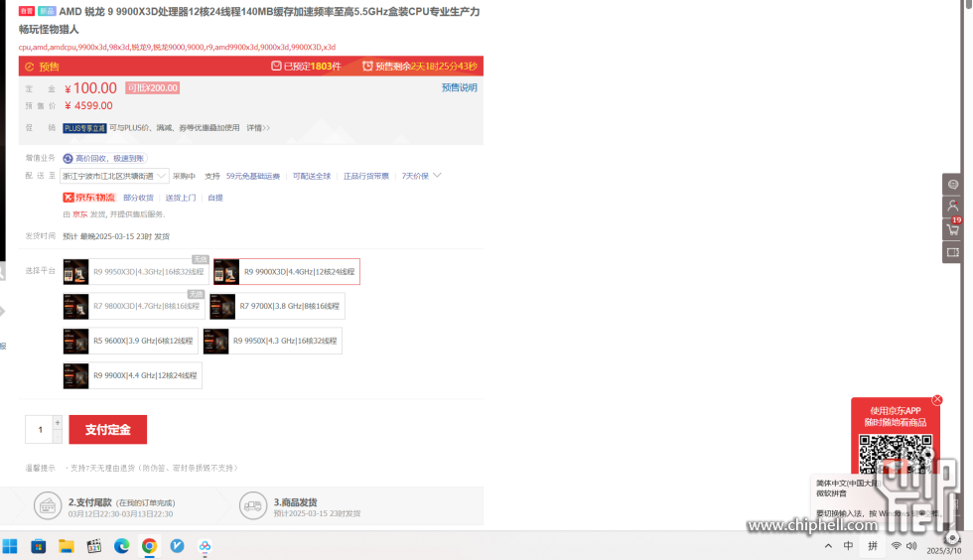The width and height of the screenshot is (973, 560).
Task: Select R5 9600X 3.9GHz 6核12线程 option
Action: [130, 341]
